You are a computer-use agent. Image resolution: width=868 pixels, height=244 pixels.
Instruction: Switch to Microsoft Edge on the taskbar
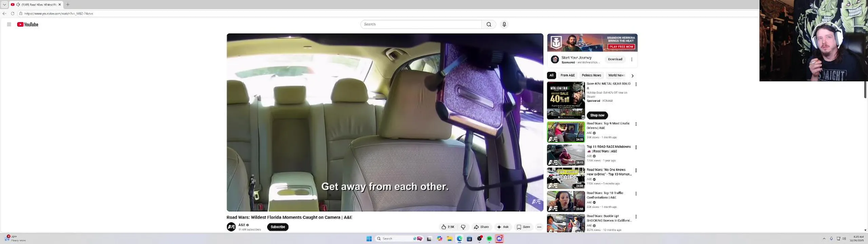coord(459,239)
